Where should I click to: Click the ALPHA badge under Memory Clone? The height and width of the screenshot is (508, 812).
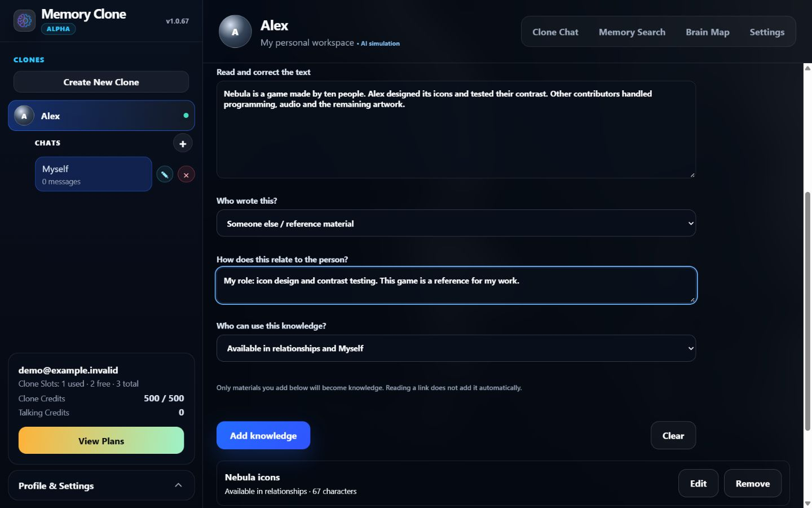click(58, 29)
